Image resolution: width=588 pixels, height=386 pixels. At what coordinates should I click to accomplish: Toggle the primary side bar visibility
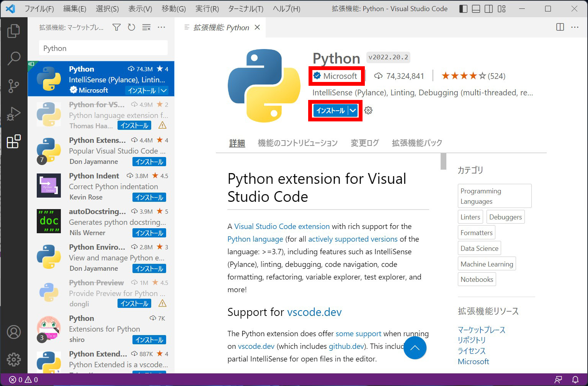[463, 8]
